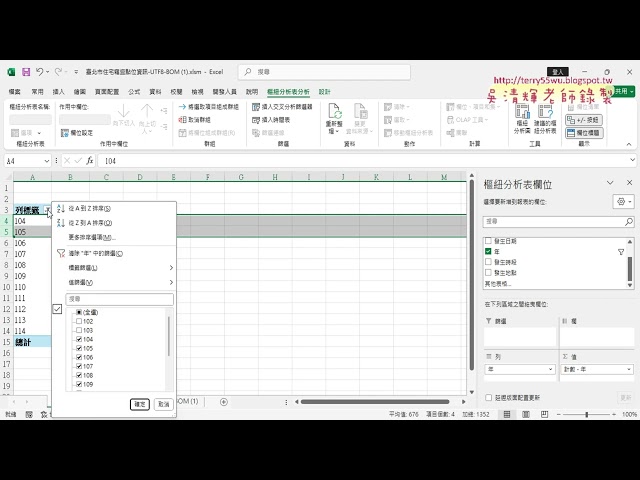The image size is (640, 480).
Task: Open 更多排序選項 more sort options
Action: coord(92,238)
